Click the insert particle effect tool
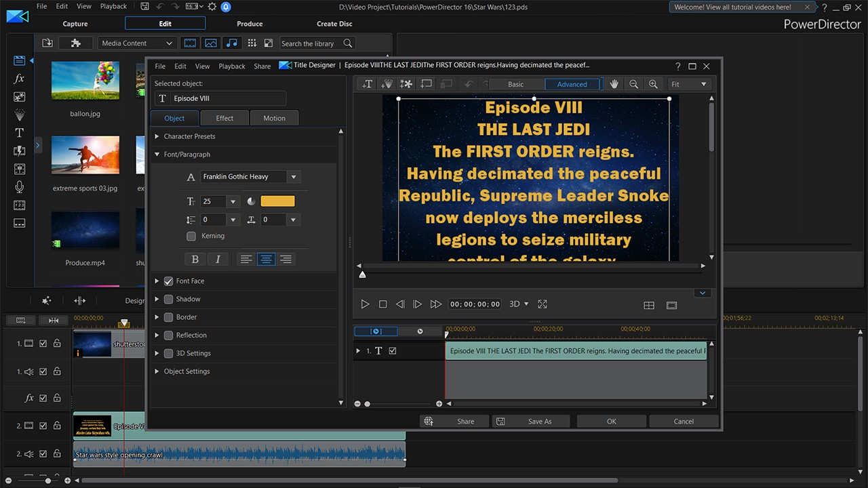The width and height of the screenshot is (868, 488). [387, 84]
